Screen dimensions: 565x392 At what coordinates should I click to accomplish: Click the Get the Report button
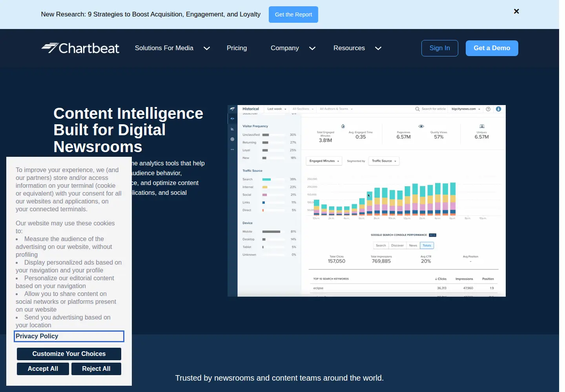click(293, 15)
